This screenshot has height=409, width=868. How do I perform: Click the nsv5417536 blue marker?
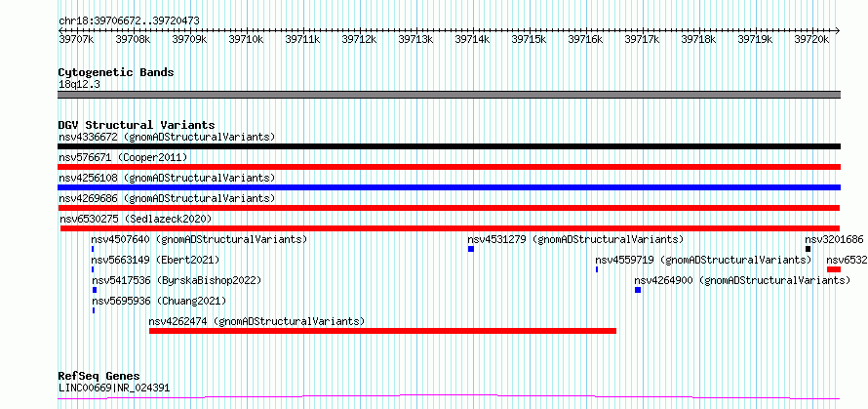click(x=95, y=290)
